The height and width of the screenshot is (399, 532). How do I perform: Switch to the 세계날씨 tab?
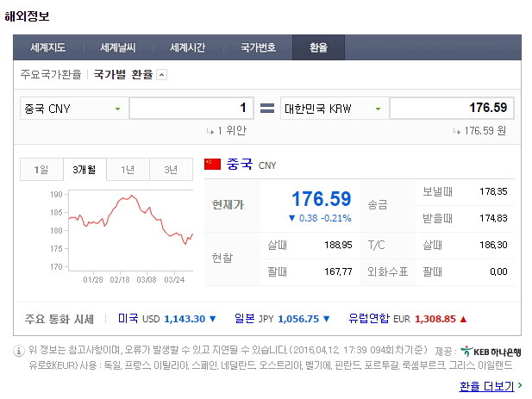coord(118,47)
